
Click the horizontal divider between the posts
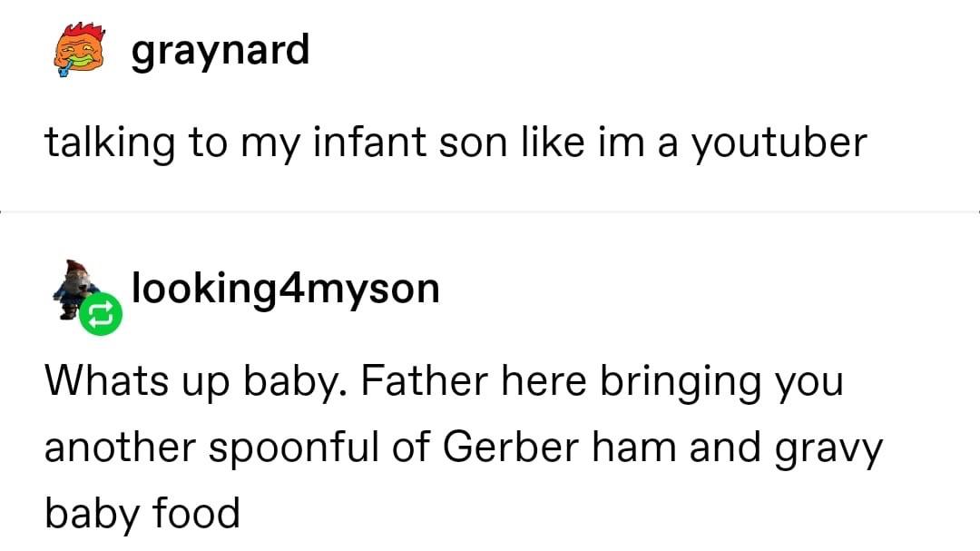point(490,212)
